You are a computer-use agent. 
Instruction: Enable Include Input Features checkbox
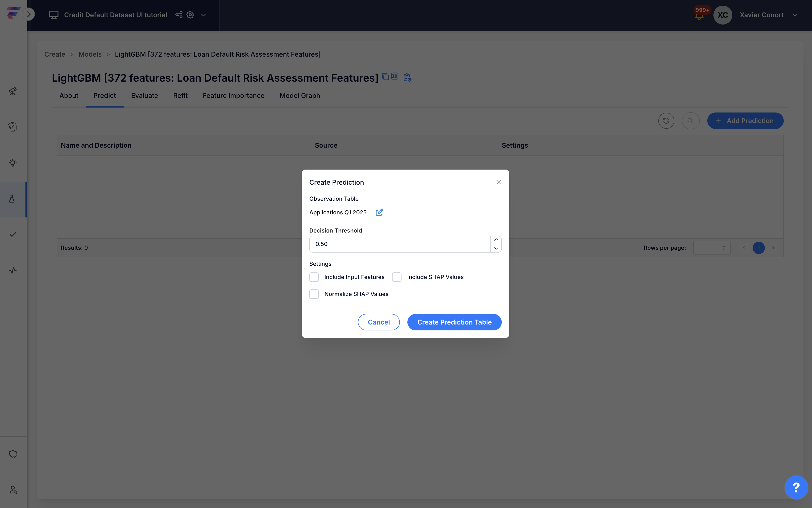[314, 277]
